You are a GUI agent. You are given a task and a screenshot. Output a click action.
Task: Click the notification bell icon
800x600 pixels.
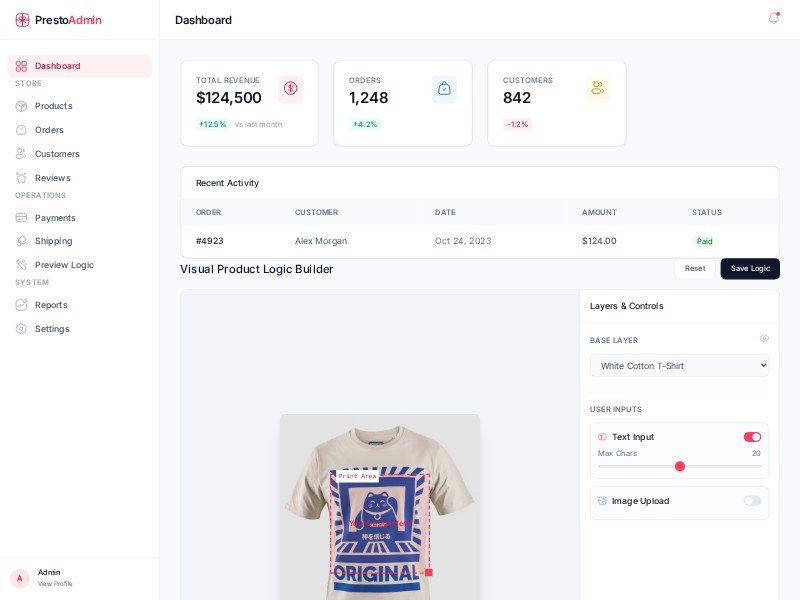point(773,19)
